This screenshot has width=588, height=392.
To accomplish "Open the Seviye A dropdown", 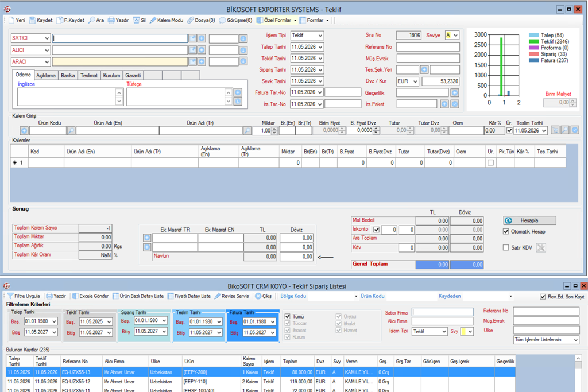I will pos(455,35).
